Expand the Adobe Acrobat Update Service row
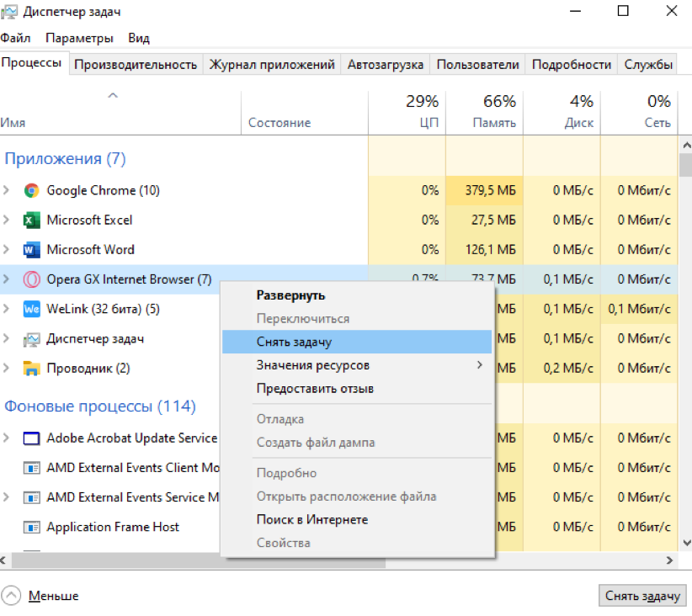 click(6, 438)
